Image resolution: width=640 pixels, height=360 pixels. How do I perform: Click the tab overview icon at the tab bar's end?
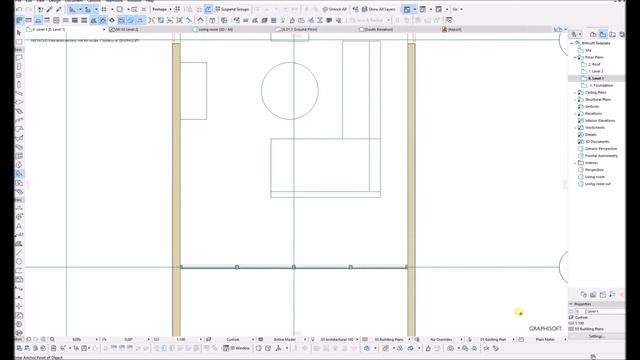[558, 29]
